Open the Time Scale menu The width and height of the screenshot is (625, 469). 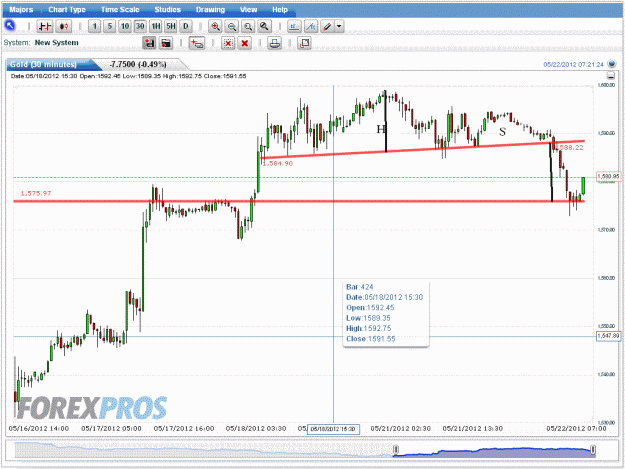coord(120,10)
